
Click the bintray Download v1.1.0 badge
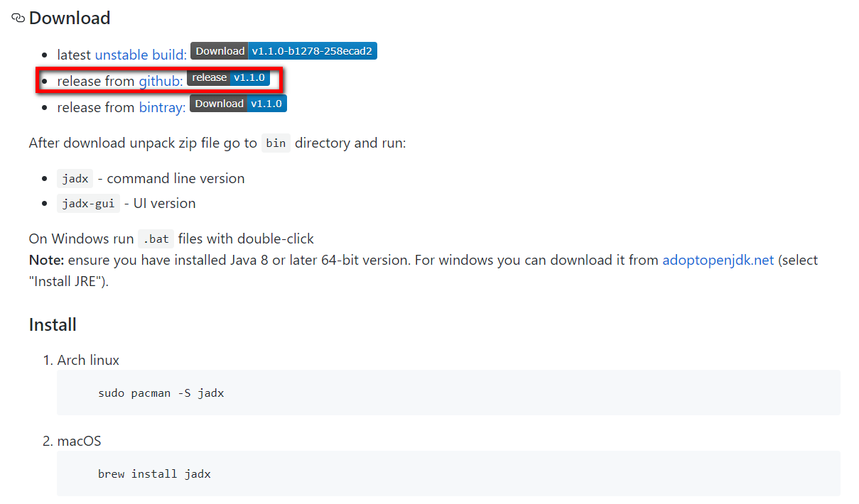238,104
